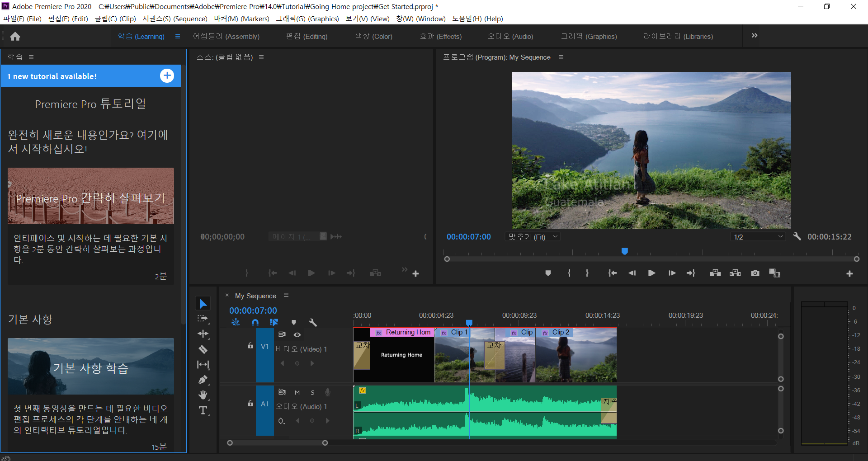Open timeline display settings wrench
Screen dimensions: 868x461
click(x=312, y=322)
